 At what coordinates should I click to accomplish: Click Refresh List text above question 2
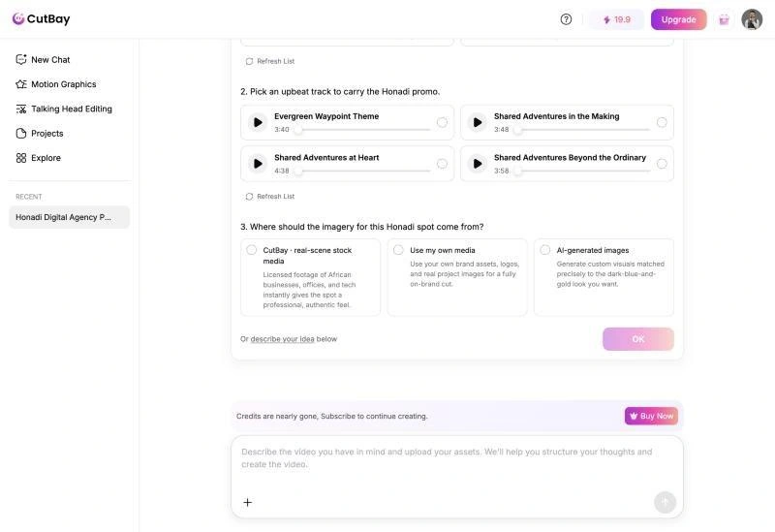click(x=276, y=61)
